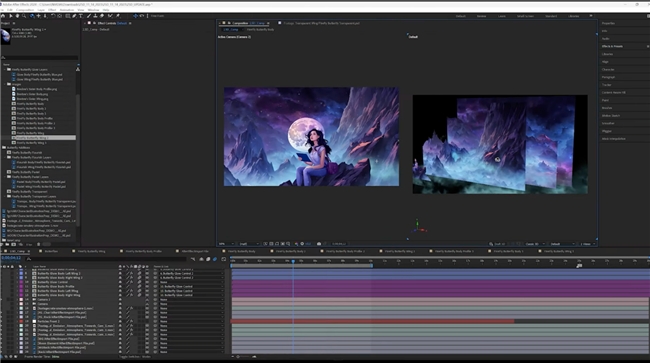
Task: Click the graph editor icon in timeline
Action: pyautogui.click(x=224, y=259)
